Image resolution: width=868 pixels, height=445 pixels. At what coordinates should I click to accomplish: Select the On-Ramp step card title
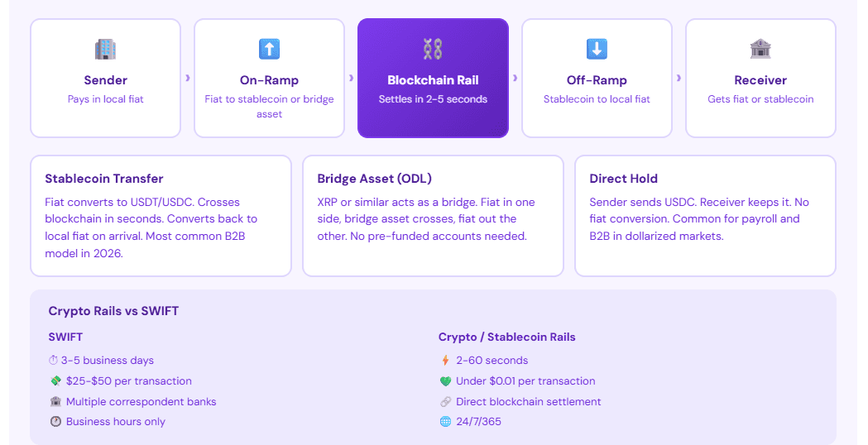(x=269, y=80)
